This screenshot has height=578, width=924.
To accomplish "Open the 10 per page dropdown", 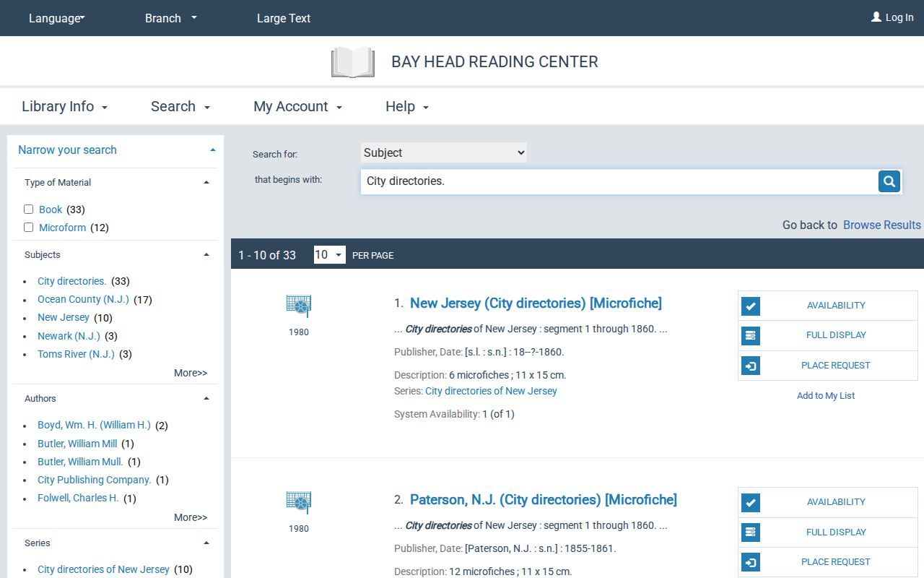I will point(330,254).
